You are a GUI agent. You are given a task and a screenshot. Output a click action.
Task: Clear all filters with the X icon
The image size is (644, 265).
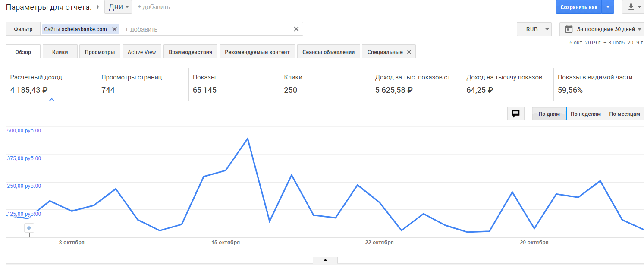(x=296, y=29)
